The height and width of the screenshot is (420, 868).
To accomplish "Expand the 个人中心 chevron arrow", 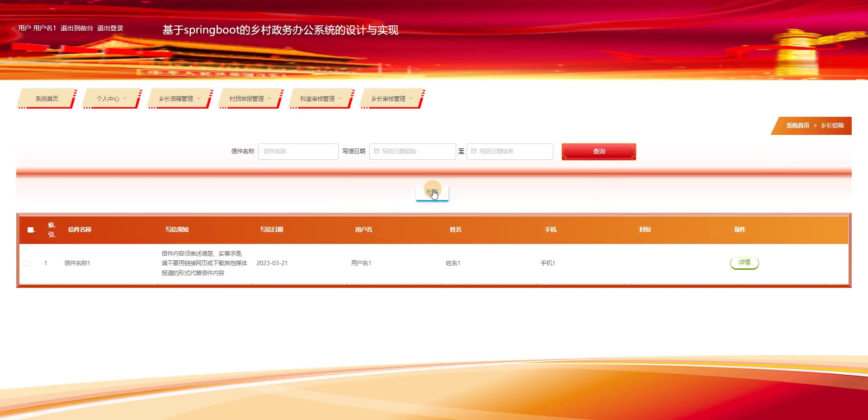I will [x=125, y=98].
